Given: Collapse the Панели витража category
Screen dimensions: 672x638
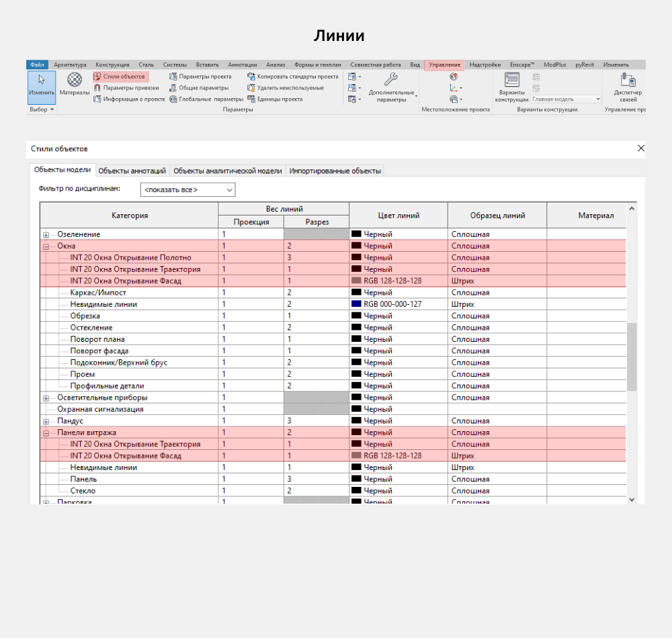Looking at the screenshot, I should click(x=46, y=433).
